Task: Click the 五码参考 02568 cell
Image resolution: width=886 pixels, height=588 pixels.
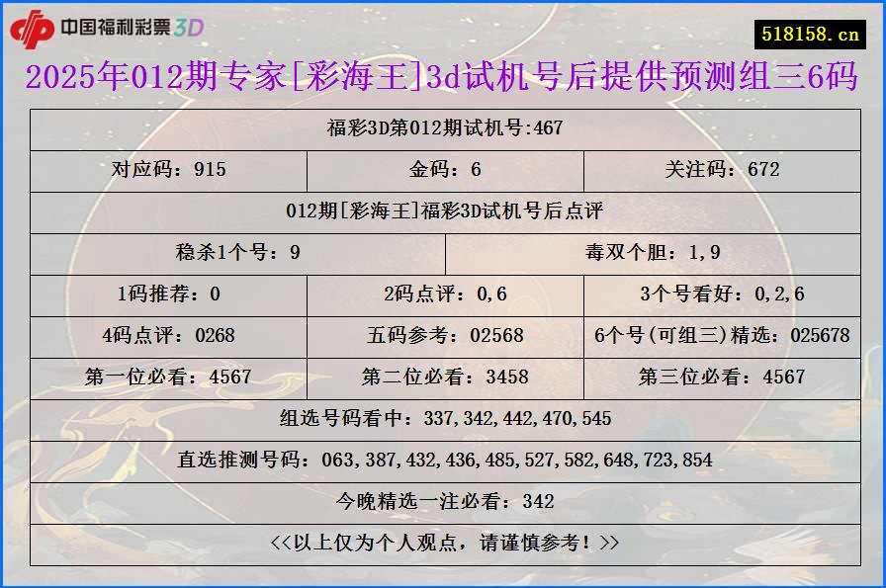Action: click(443, 335)
